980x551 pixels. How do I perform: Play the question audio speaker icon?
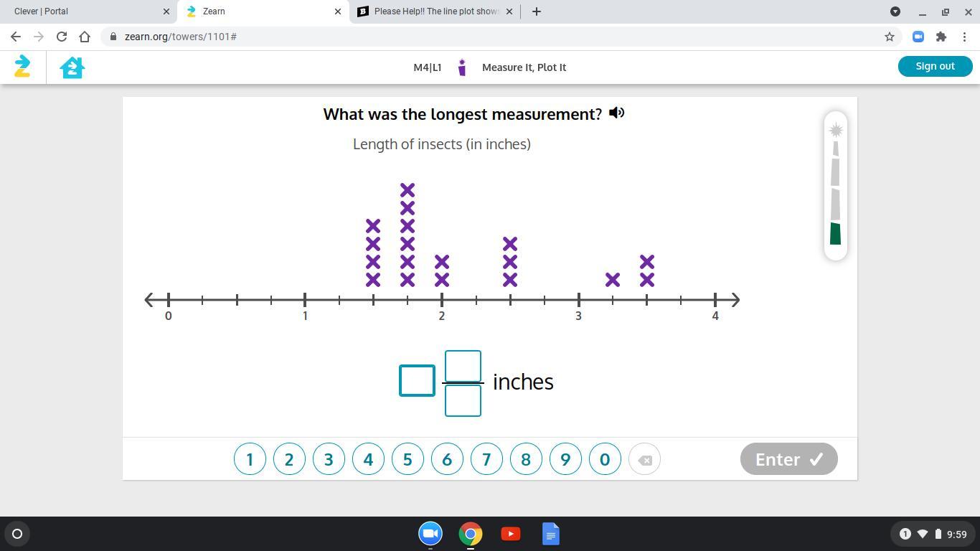coord(616,113)
